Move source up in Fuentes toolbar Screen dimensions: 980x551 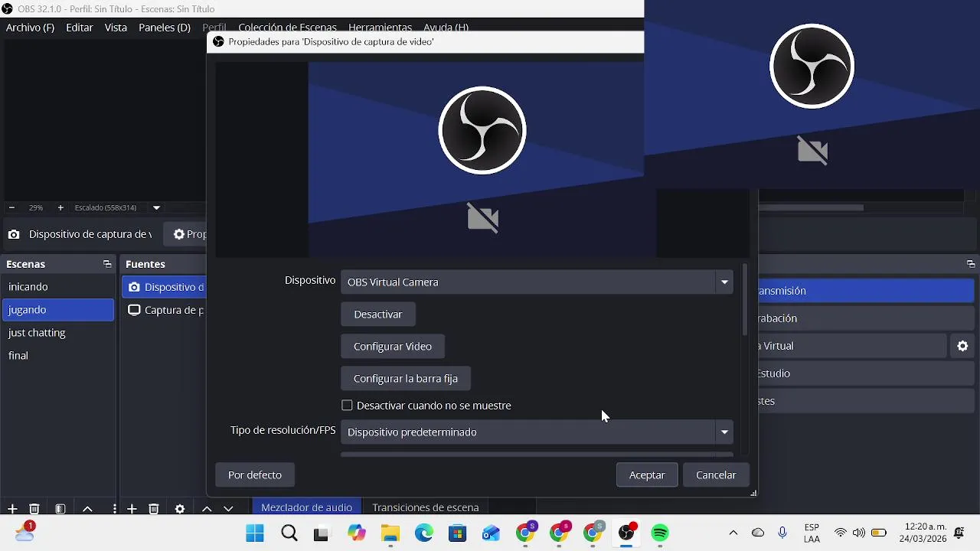(207, 509)
